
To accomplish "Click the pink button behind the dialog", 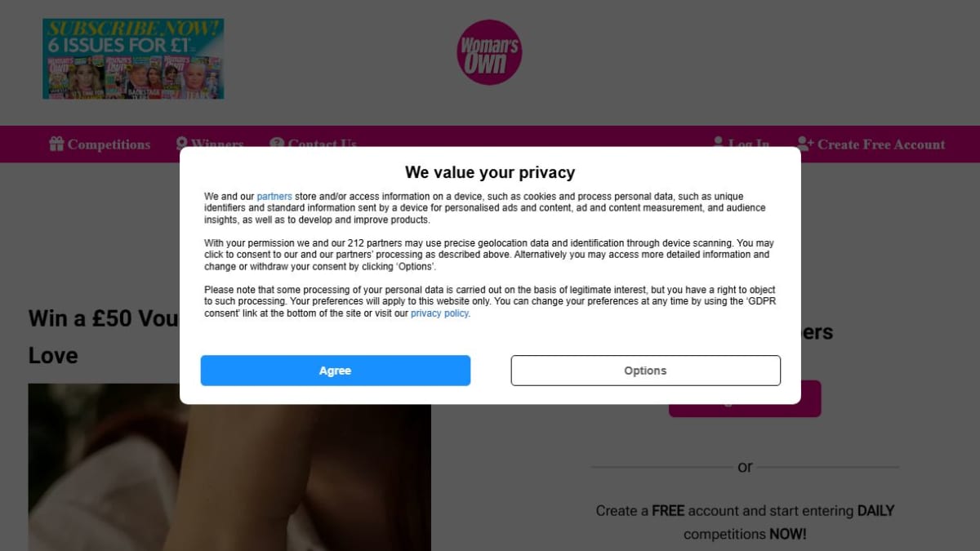I will point(745,411).
